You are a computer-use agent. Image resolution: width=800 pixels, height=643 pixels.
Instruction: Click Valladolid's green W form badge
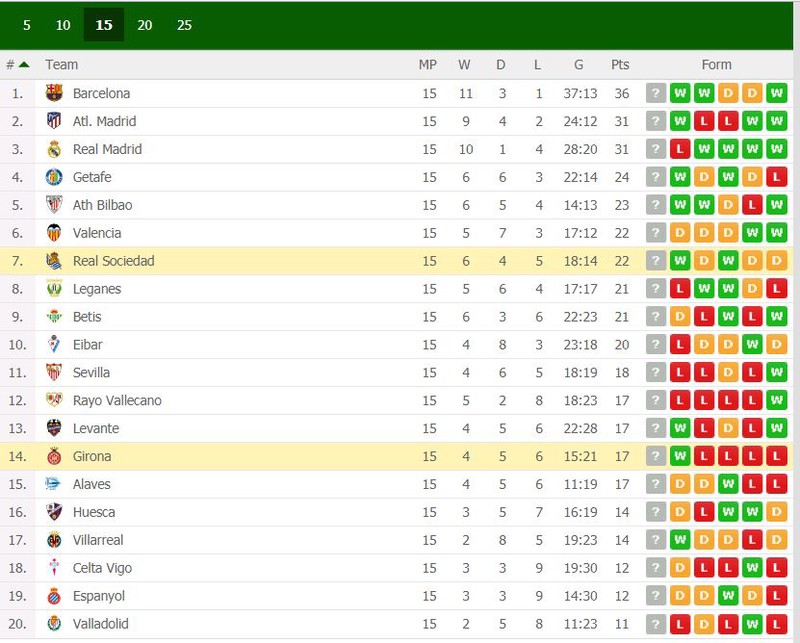[x=752, y=624]
